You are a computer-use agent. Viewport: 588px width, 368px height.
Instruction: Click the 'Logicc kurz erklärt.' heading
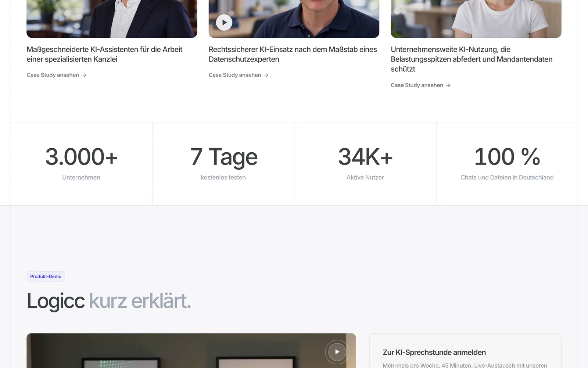tap(109, 301)
